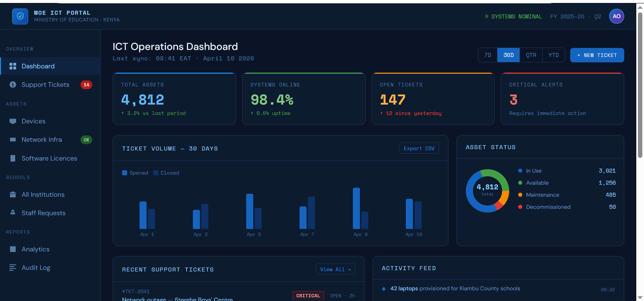Open Audit Log via its list icon

pos(13,267)
